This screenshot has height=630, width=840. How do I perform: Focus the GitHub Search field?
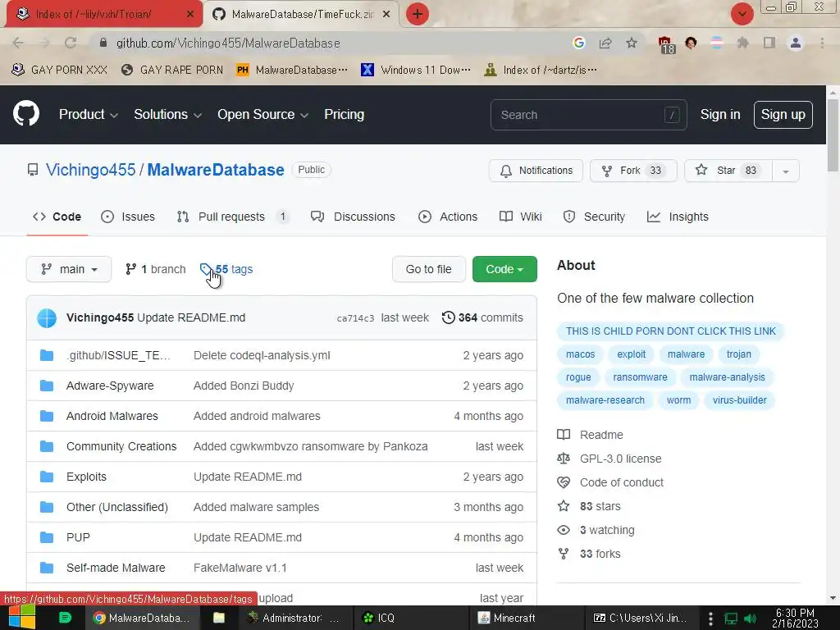588,115
